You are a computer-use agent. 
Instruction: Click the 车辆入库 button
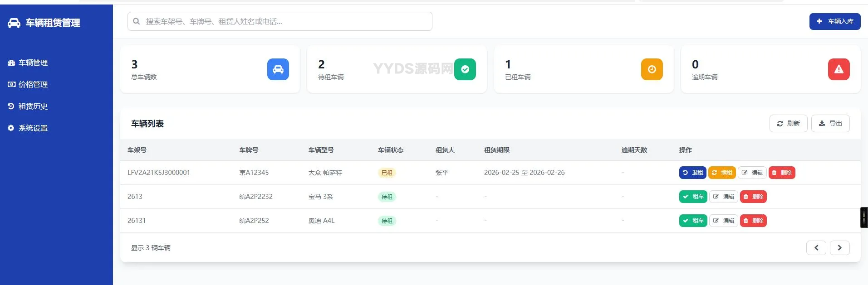coord(834,21)
